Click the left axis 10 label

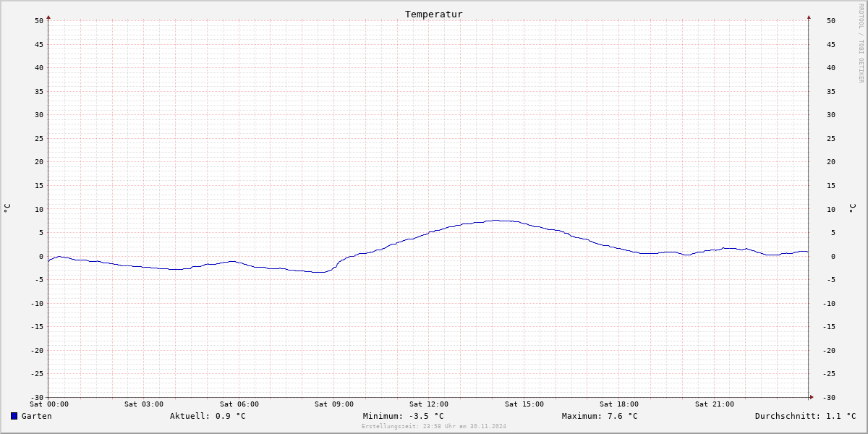click(39, 209)
